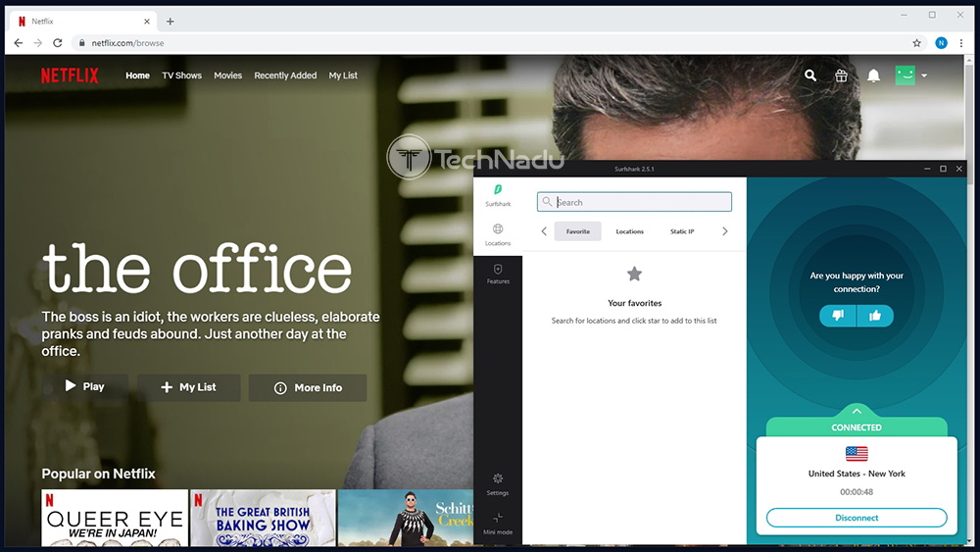The width and height of the screenshot is (980, 552).
Task: Open More Info for The Office
Action: [308, 387]
